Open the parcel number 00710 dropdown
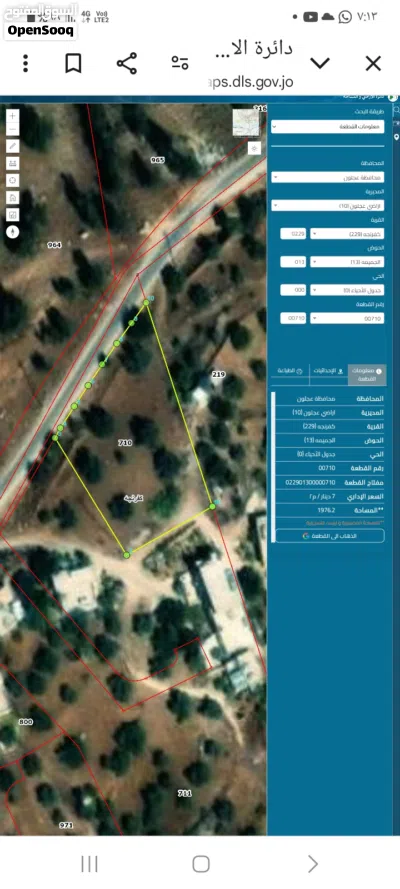 click(347, 318)
